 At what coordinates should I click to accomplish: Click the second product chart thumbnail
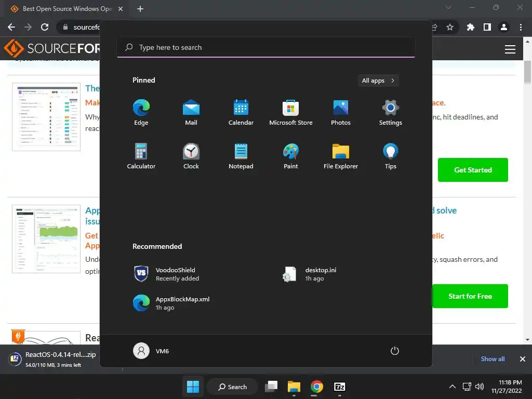(46, 239)
